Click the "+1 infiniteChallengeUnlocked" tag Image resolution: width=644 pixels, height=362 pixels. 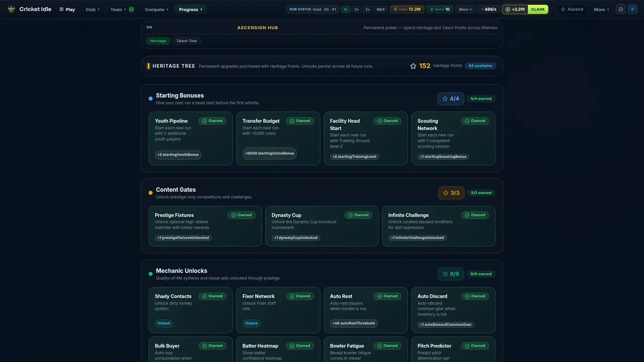tap(418, 238)
